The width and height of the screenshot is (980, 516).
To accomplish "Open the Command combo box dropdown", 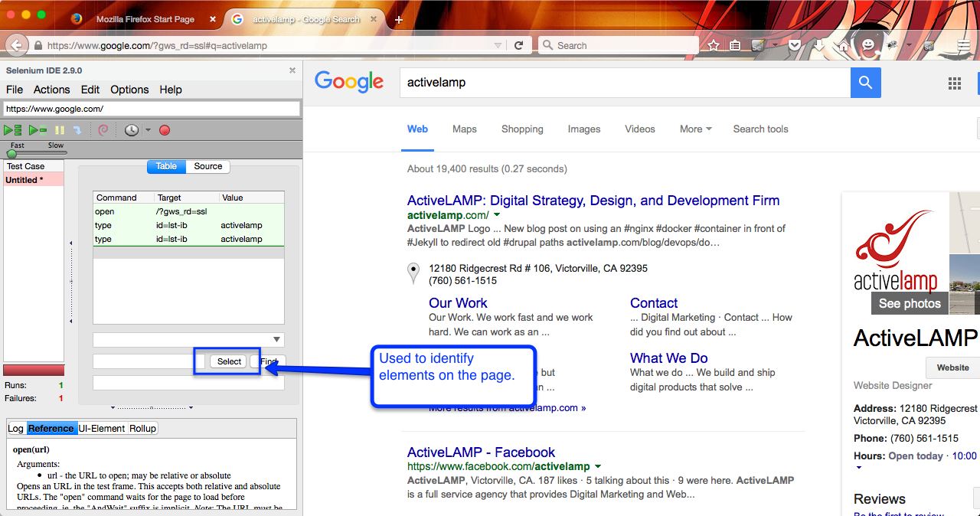I will (276, 340).
